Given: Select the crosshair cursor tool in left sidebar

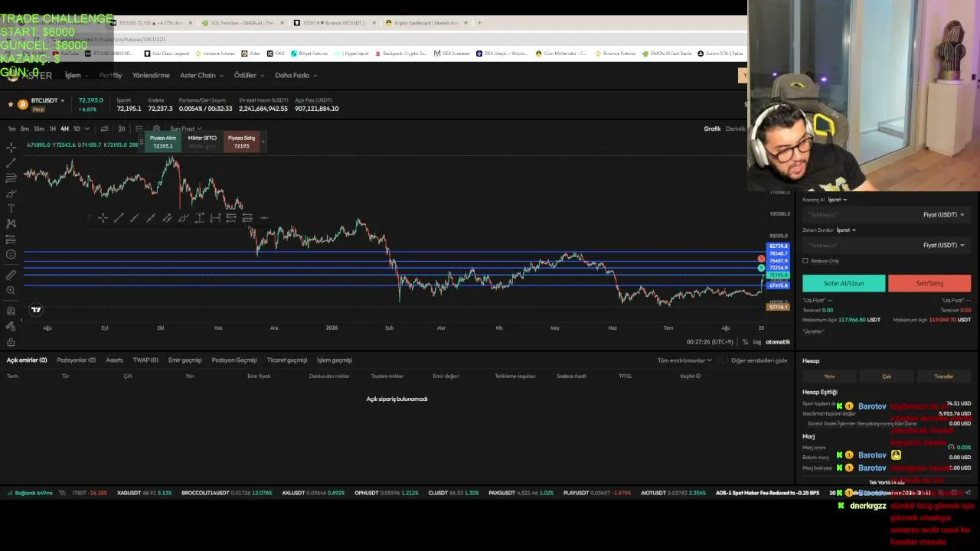Looking at the screenshot, I should tap(11, 147).
